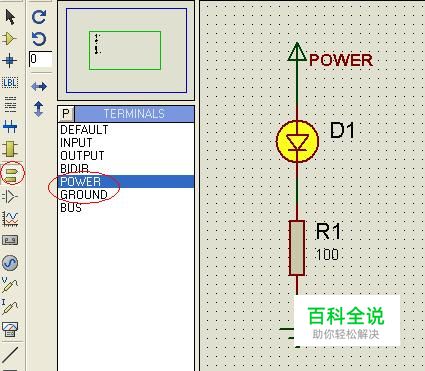
Task: Select the Virtual Instruments tool
Action: [10, 329]
